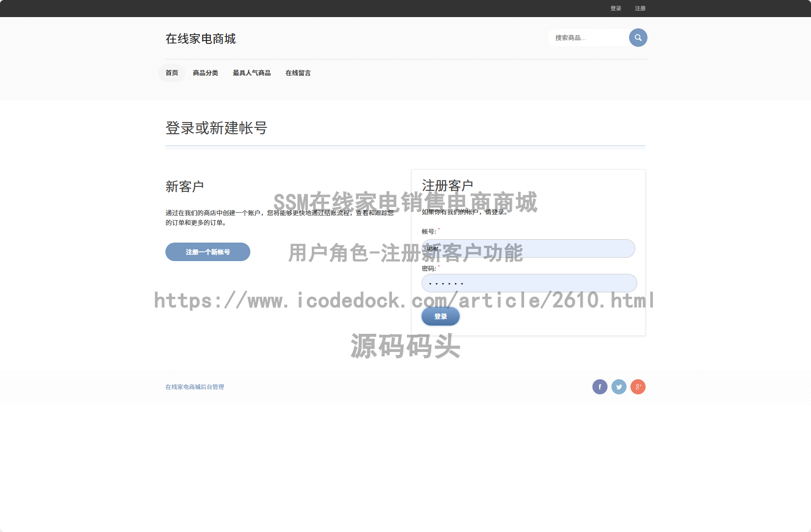
Task: Click the 登录或新建帐号 page title
Action: click(215, 129)
